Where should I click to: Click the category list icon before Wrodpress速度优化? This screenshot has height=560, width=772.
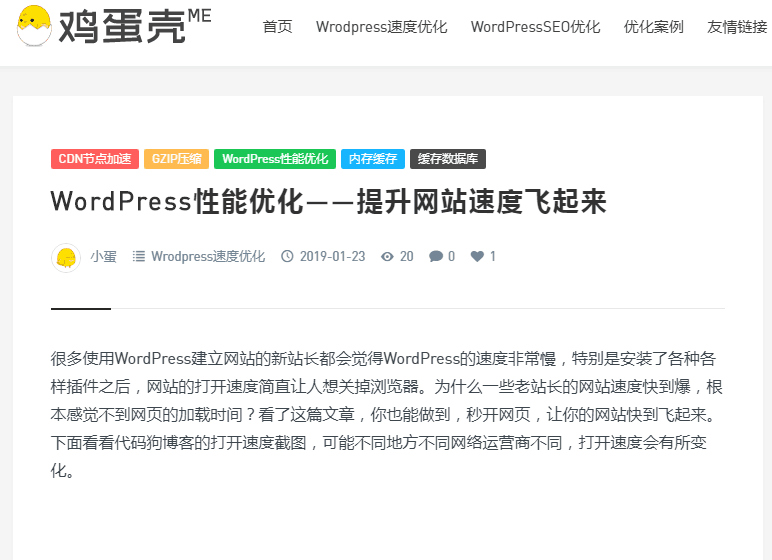[138, 256]
